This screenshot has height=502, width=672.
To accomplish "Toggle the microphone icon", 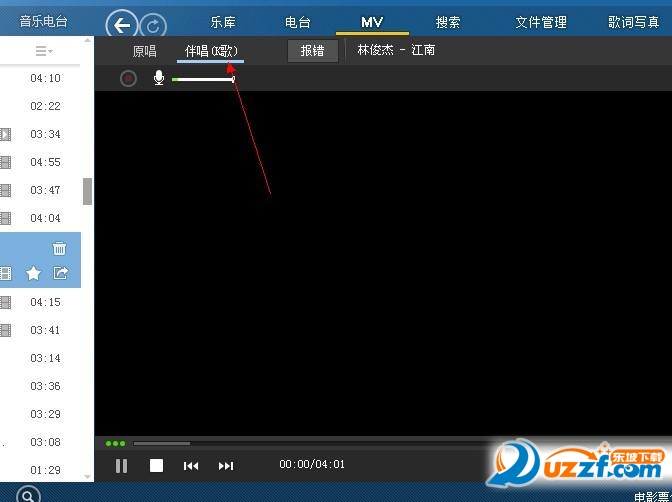I will [x=159, y=78].
